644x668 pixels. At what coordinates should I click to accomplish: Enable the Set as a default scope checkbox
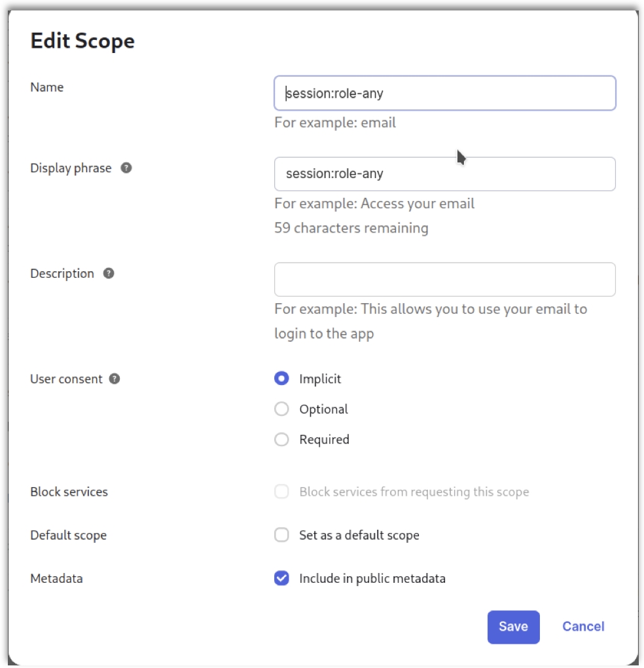(281, 535)
